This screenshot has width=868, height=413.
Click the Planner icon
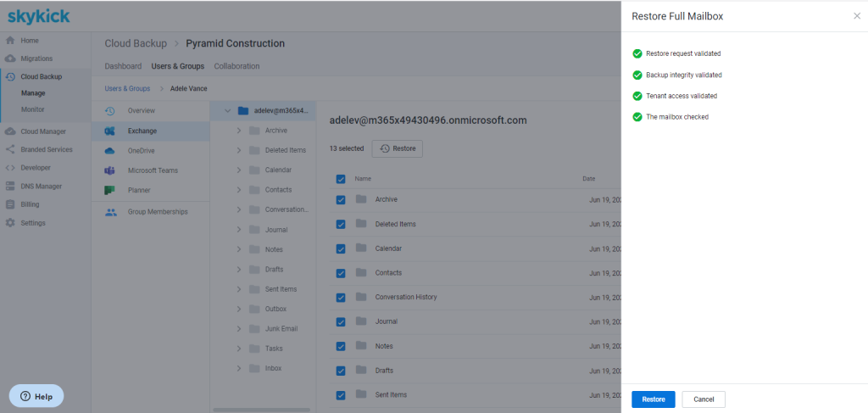[x=109, y=190]
